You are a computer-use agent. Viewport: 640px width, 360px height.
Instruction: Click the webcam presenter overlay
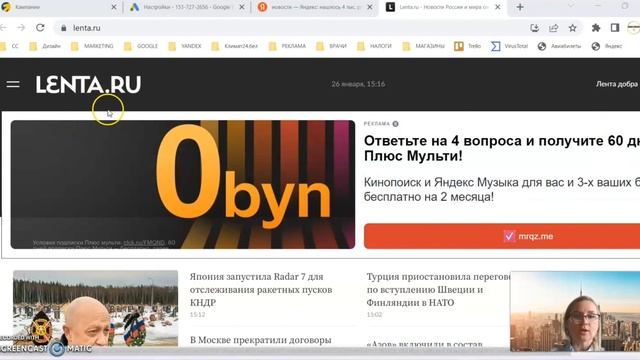(575, 311)
